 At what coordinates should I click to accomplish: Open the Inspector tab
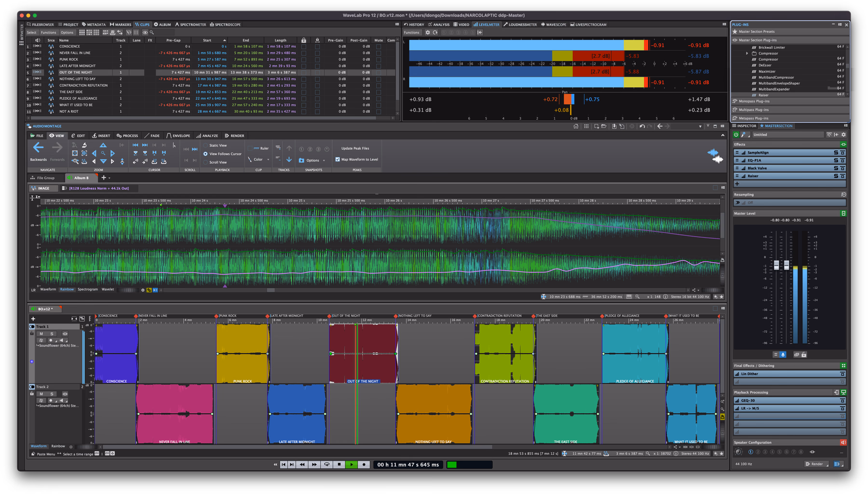coord(745,126)
